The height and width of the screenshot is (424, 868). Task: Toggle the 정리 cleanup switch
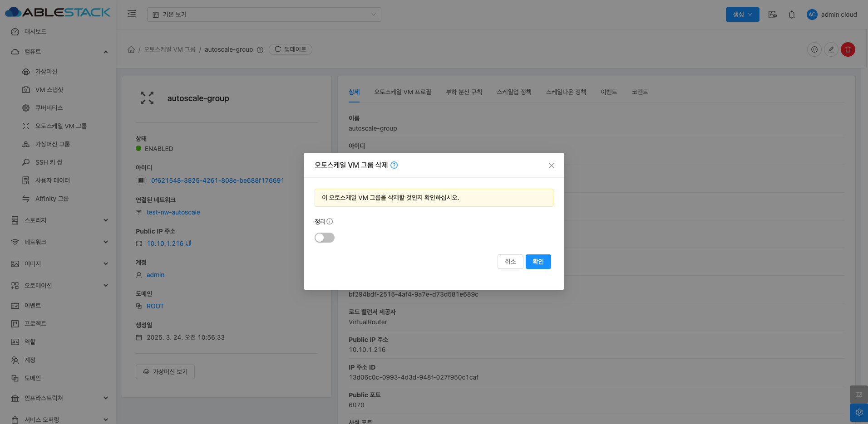point(324,238)
